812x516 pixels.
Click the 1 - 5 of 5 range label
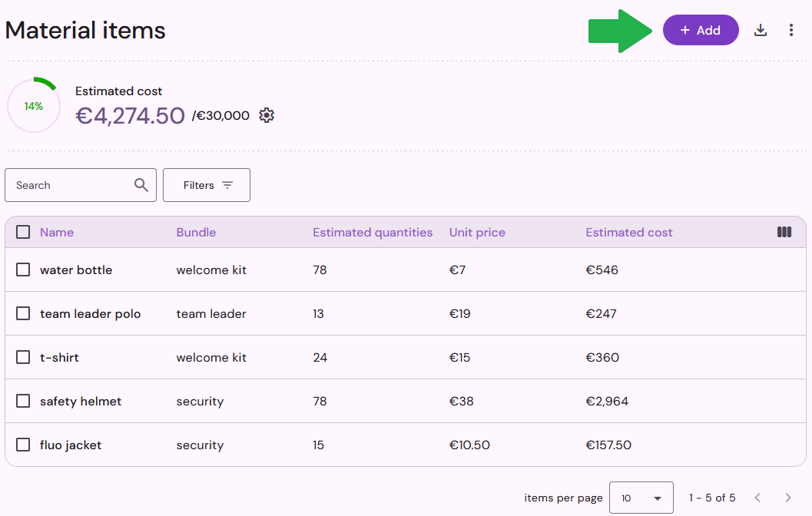tap(712, 498)
